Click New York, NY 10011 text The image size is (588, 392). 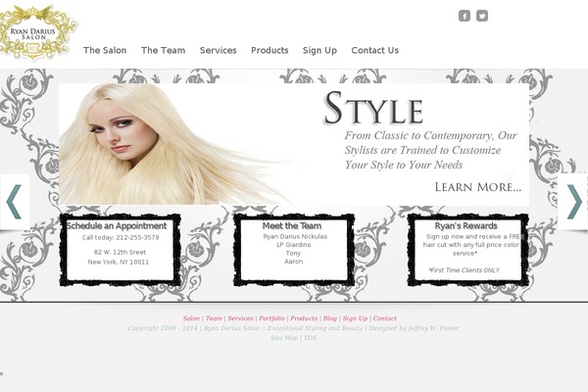coord(119,262)
